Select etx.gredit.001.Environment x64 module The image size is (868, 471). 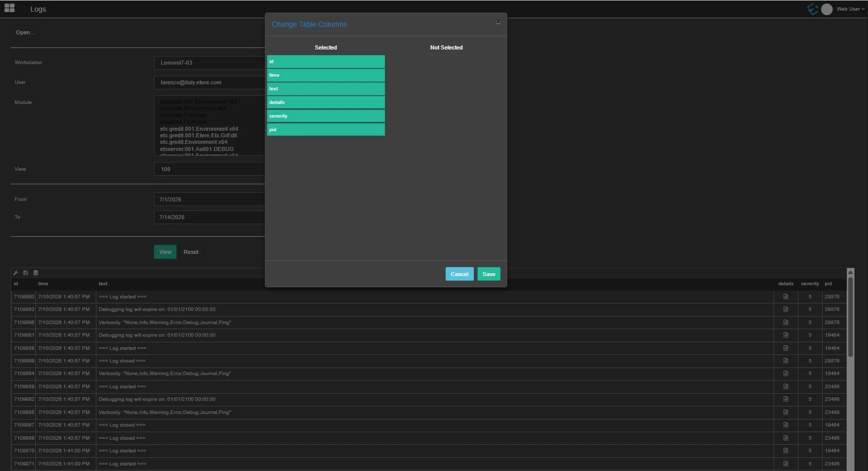pos(199,129)
